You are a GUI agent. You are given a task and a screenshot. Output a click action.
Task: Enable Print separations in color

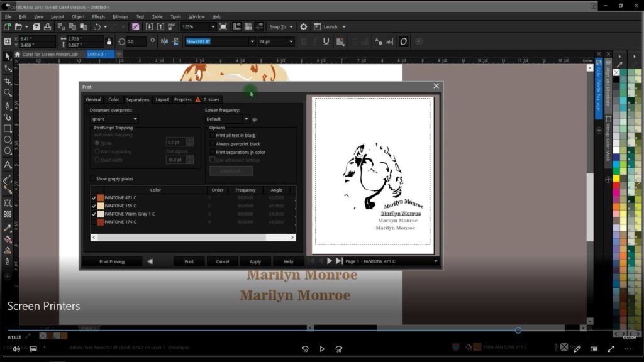(213, 152)
